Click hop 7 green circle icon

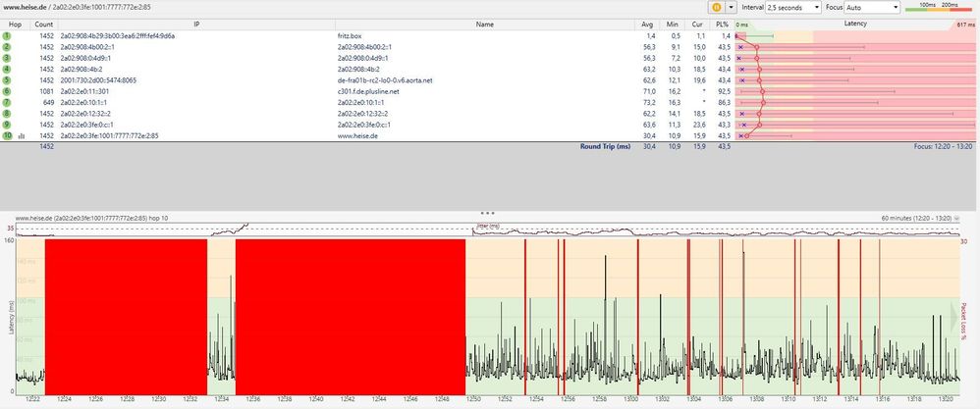click(7, 102)
